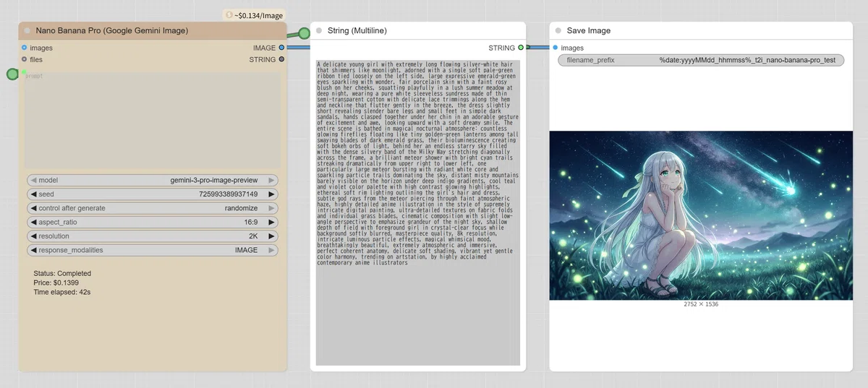Cycle response_modalities forward with right arrow
868x388 pixels.
(272, 250)
